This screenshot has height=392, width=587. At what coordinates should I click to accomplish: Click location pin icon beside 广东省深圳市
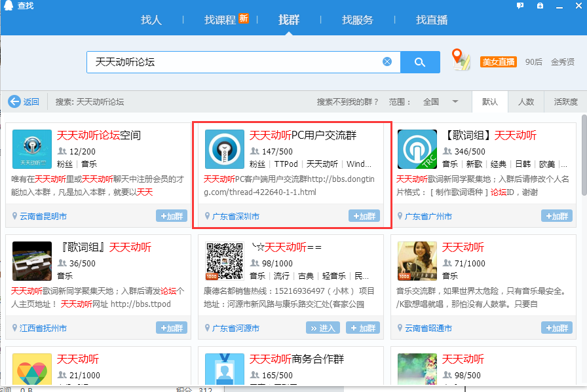(x=207, y=216)
